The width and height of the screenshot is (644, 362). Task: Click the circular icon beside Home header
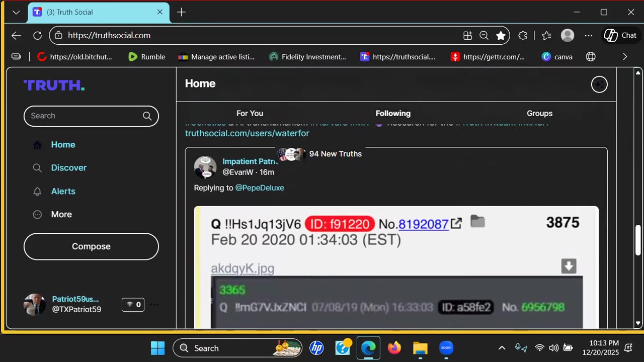coord(599,84)
